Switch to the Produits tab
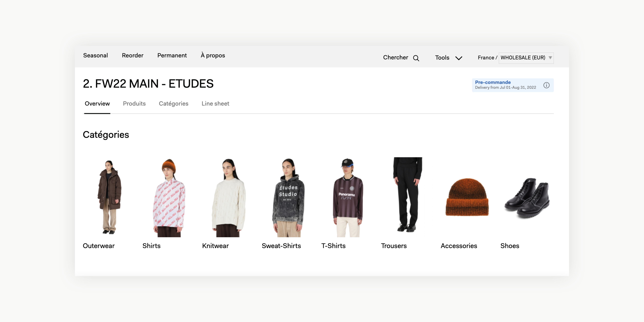The image size is (644, 322). pyautogui.click(x=134, y=104)
